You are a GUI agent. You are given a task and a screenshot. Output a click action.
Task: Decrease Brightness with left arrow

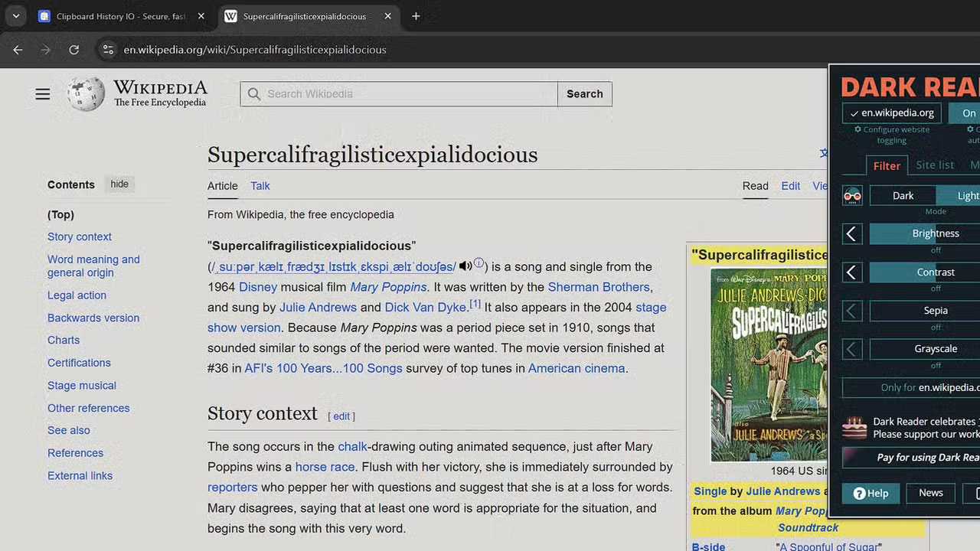pos(852,234)
